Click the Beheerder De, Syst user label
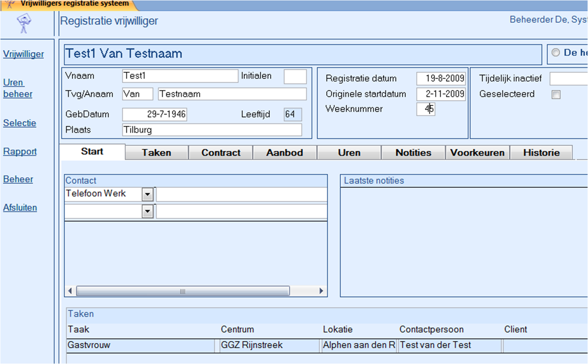 pyautogui.click(x=549, y=19)
